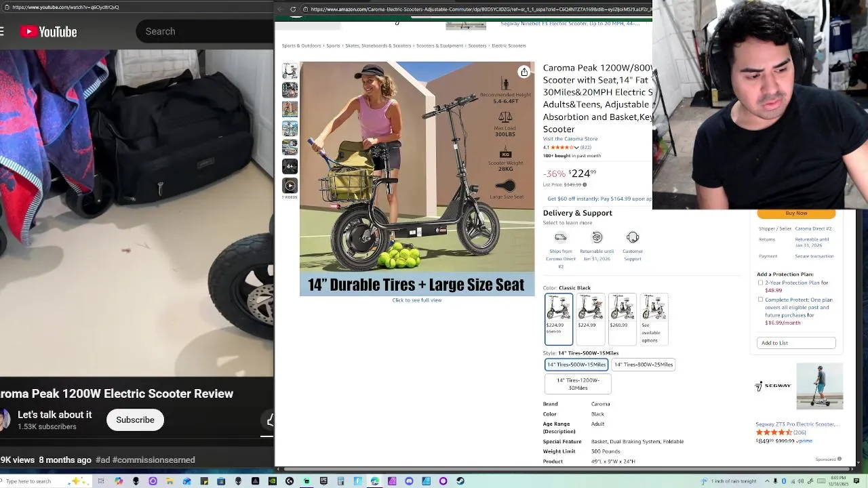The height and width of the screenshot is (488, 868).
Task: Open the taskbar weather rain alert
Action: pos(730,481)
